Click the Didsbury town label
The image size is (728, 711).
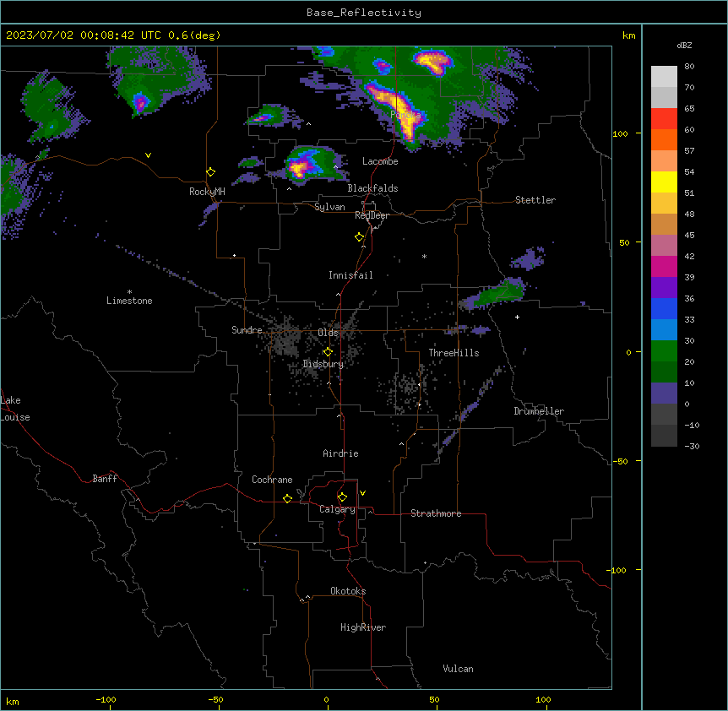(x=323, y=364)
